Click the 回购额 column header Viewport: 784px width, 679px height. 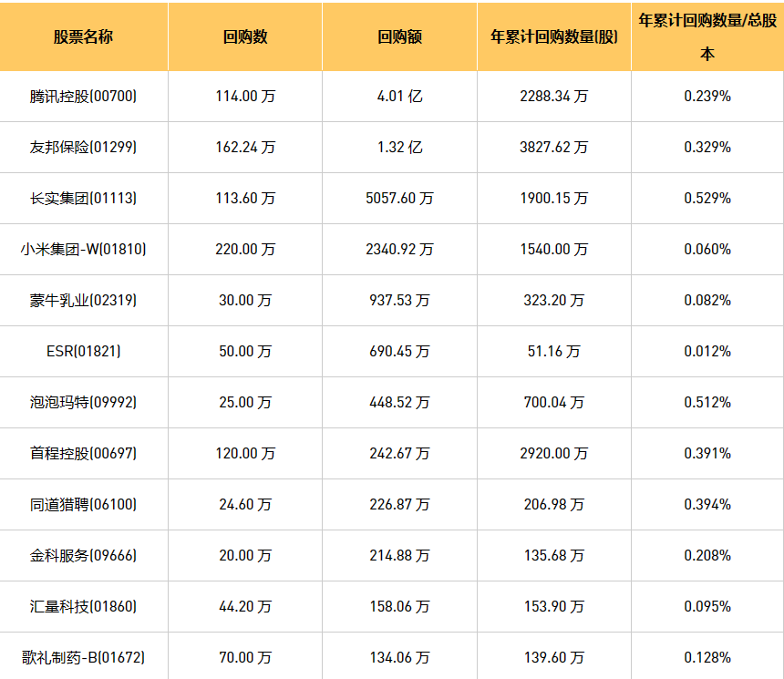(399, 37)
